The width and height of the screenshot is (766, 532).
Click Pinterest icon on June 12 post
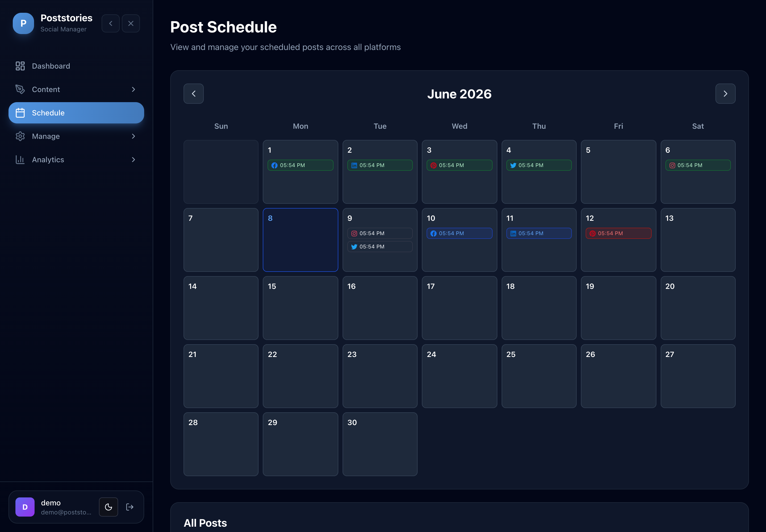pyautogui.click(x=592, y=233)
